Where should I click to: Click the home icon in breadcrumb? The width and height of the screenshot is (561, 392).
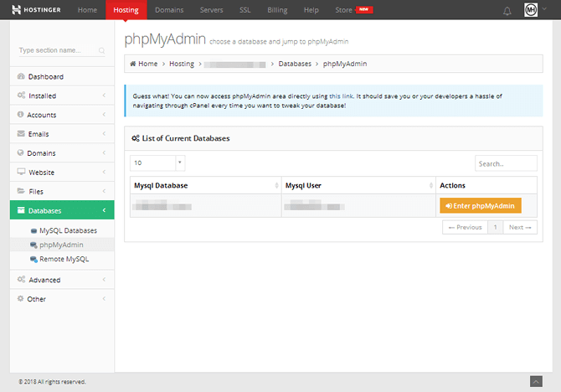[133, 64]
